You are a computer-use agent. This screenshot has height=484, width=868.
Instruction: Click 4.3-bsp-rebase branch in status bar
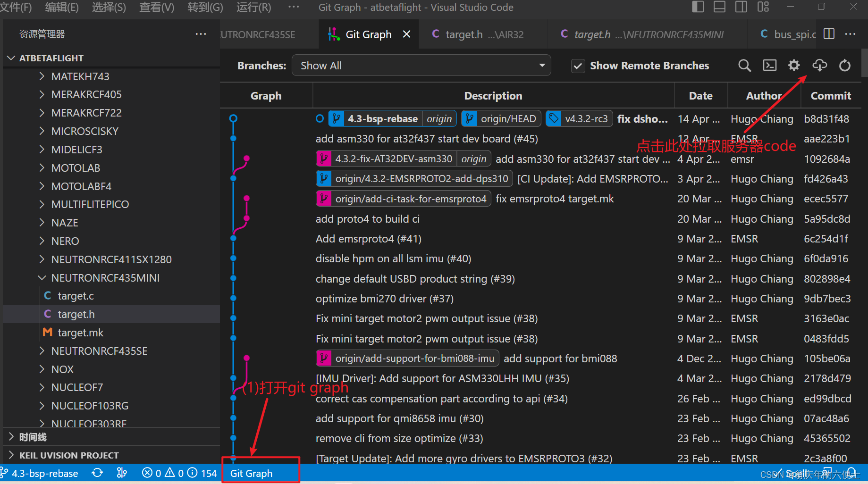coord(40,473)
